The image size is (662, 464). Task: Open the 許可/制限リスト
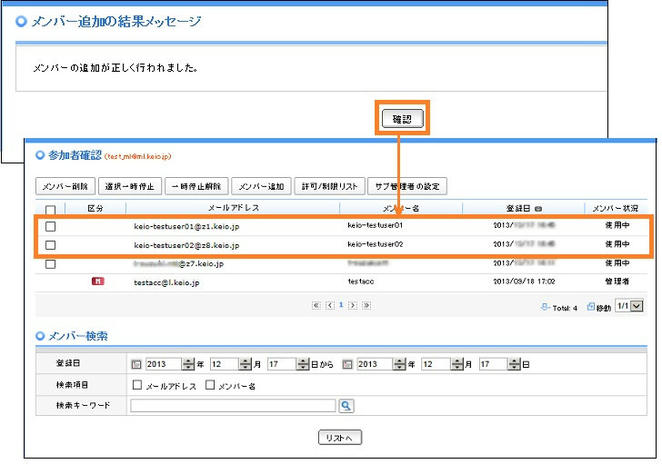(327, 186)
